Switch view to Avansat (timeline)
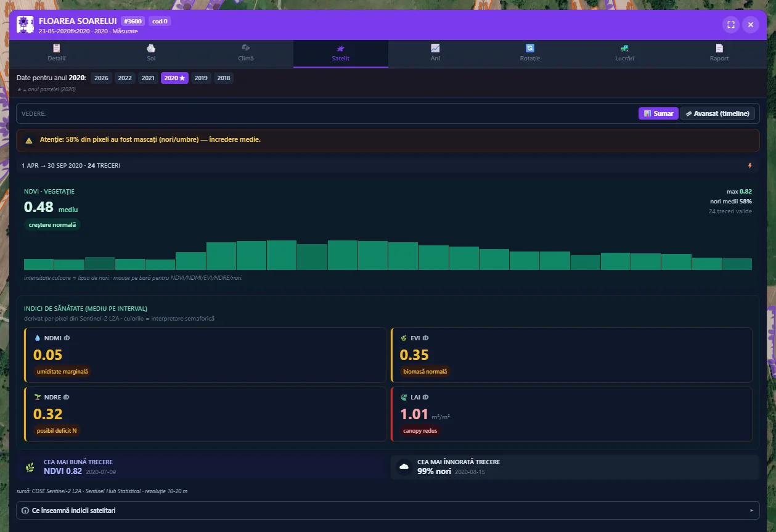This screenshot has width=776, height=532. point(717,113)
